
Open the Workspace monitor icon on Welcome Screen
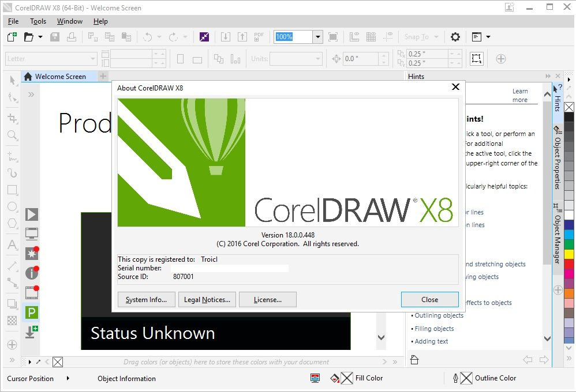(32, 233)
